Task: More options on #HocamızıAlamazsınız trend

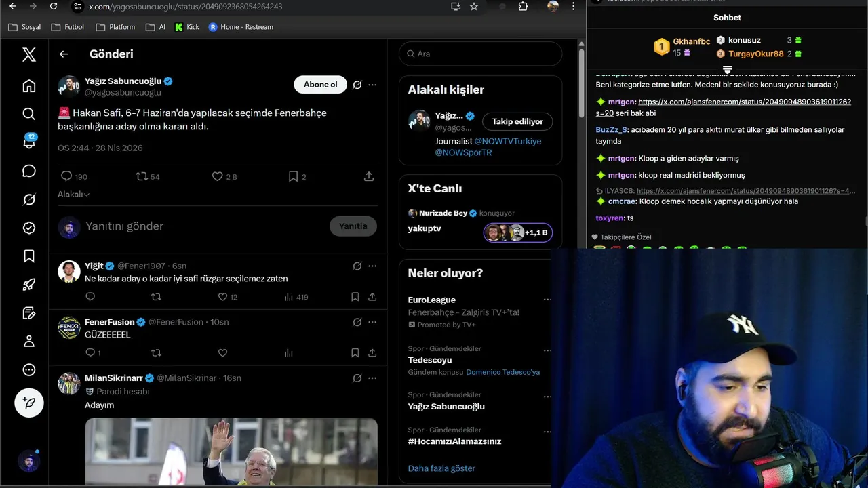Action: (x=547, y=430)
